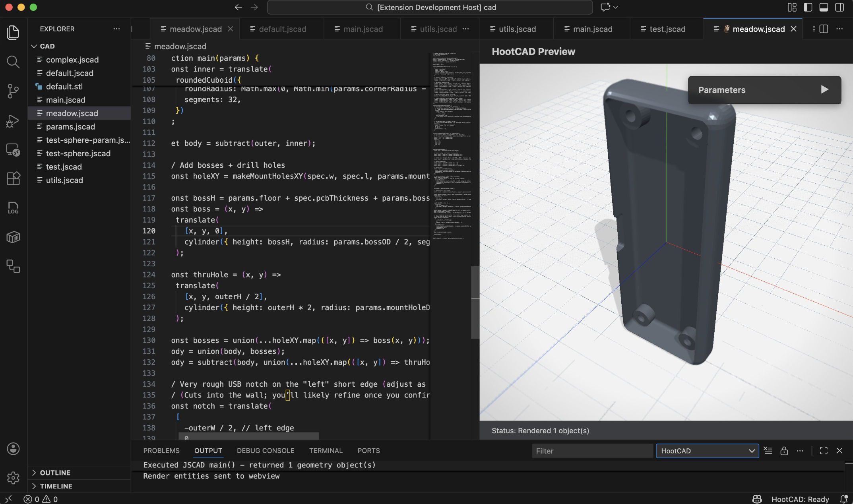The width and height of the screenshot is (853, 504).
Task: Clear the Output panel contents
Action: pos(768,451)
